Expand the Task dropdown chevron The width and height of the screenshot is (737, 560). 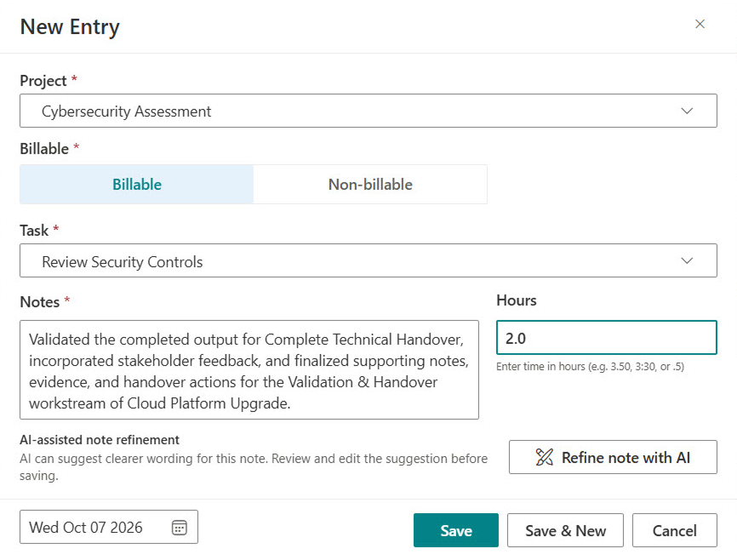tap(687, 260)
